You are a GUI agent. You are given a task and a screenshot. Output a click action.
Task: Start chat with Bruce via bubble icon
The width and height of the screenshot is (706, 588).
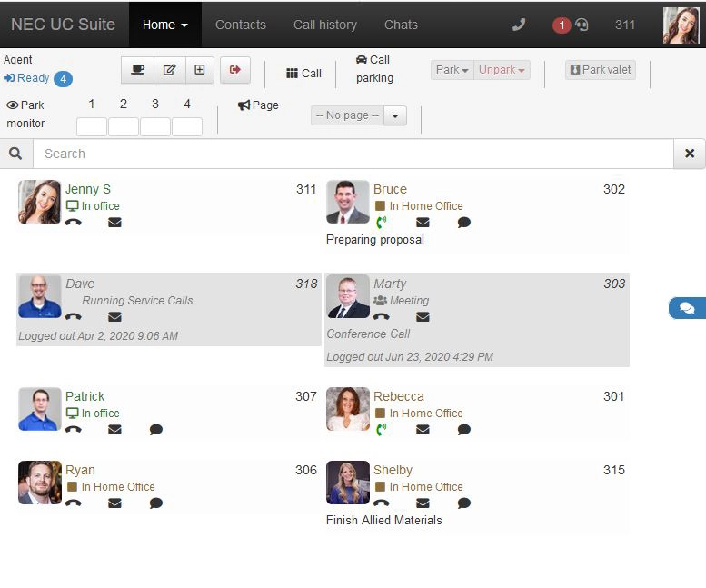pos(463,222)
